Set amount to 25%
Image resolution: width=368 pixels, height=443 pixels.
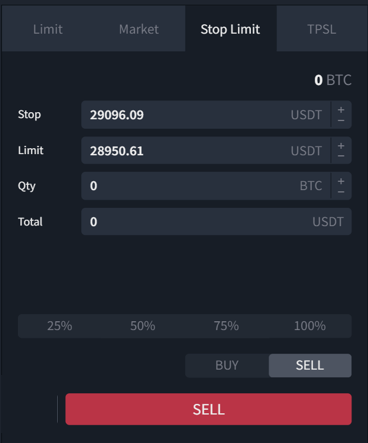coord(60,326)
